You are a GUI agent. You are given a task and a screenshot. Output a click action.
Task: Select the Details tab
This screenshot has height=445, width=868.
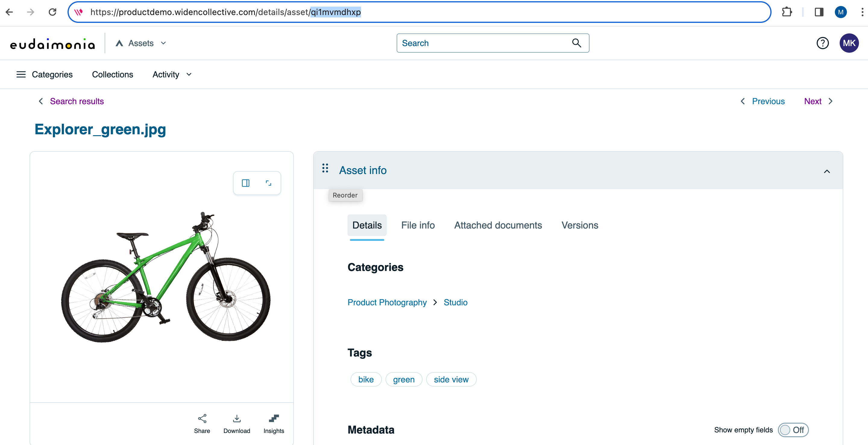pyautogui.click(x=367, y=225)
